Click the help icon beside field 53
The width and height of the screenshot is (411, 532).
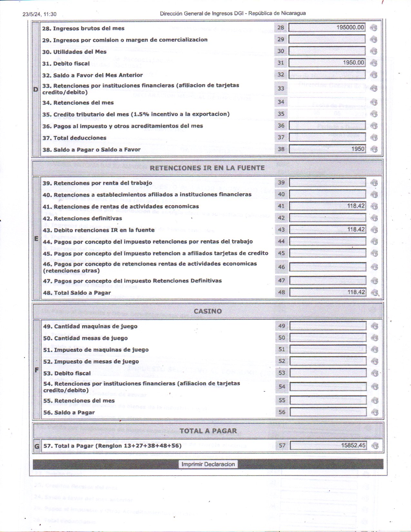click(x=374, y=373)
